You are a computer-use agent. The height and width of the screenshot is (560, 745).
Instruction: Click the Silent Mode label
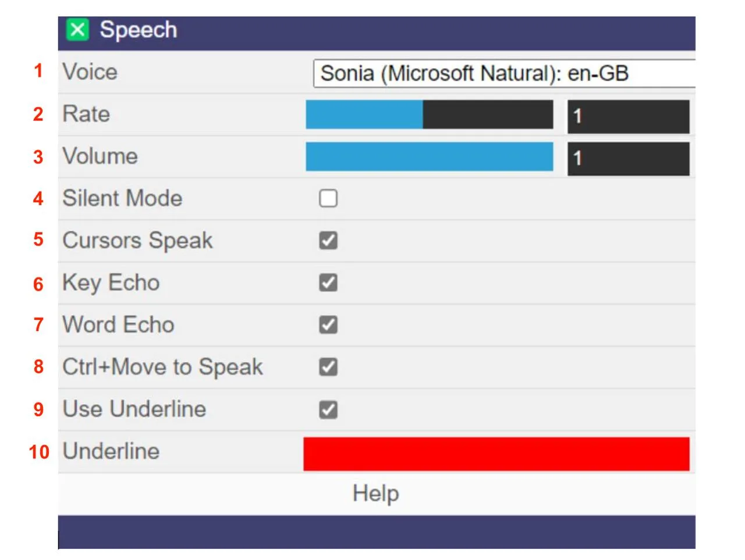(122, 198)
